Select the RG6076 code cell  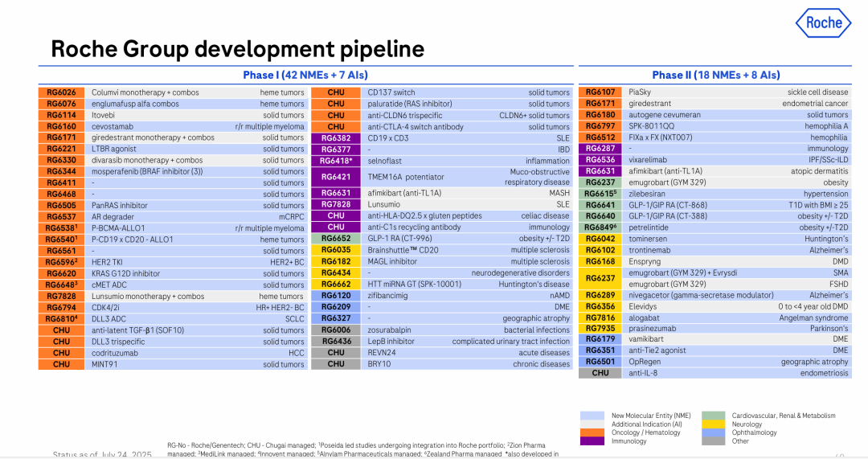coord(61,104)
